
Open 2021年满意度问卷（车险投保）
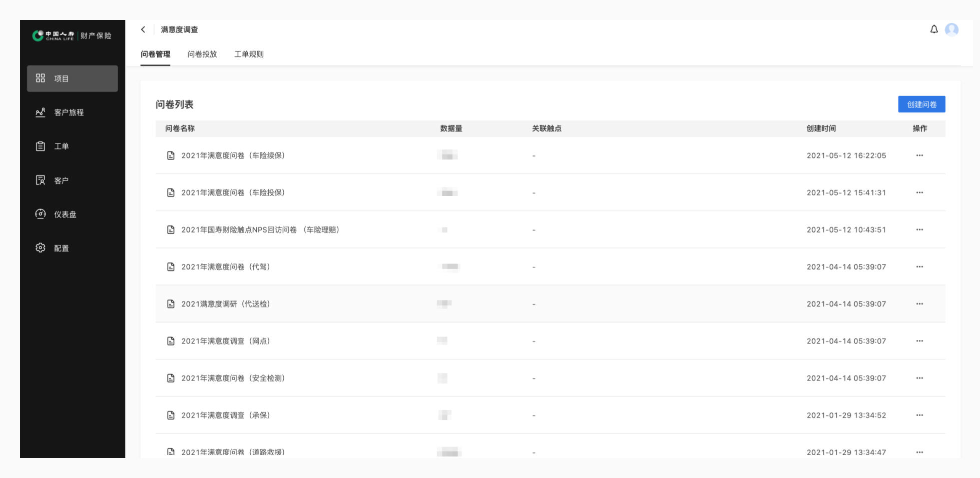coord(233,192)
